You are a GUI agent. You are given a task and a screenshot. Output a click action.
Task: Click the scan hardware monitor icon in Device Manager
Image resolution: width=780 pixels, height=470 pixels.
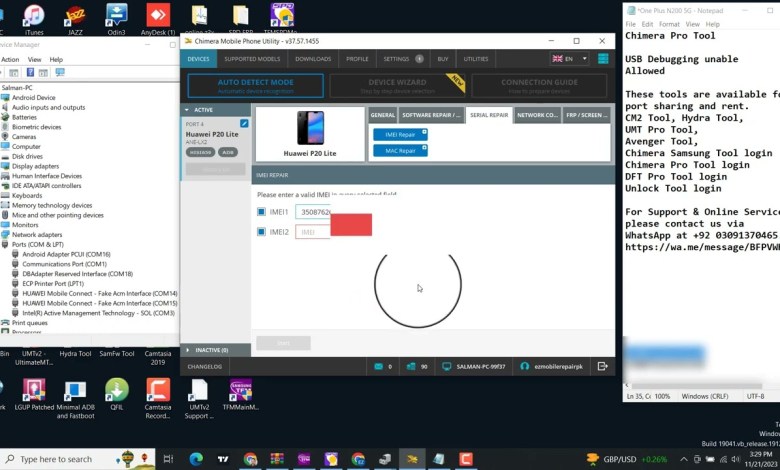pos(60,73)
